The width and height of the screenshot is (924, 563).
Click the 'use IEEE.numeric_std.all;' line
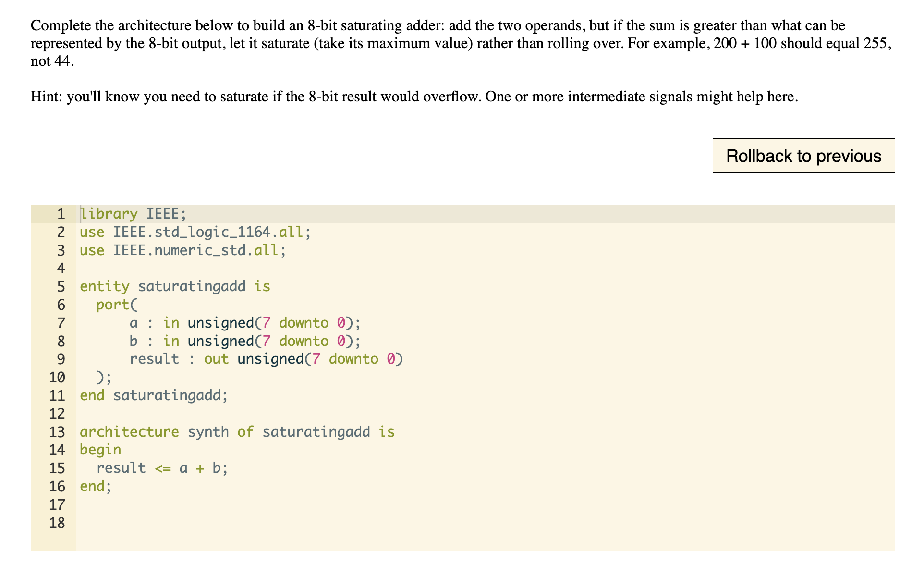(x=182, y=250)
